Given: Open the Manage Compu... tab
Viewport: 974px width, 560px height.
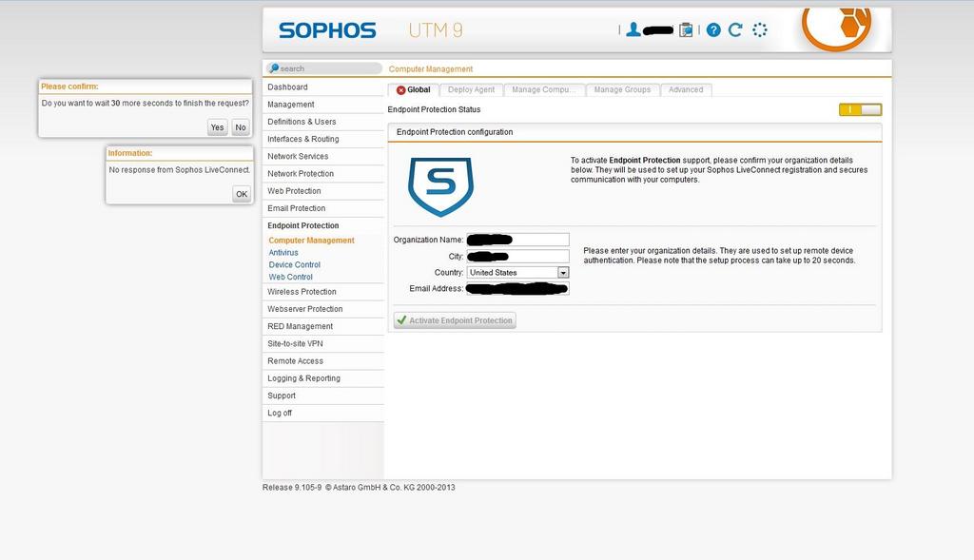Looking at the screenshot, I should tap(544, 90).
